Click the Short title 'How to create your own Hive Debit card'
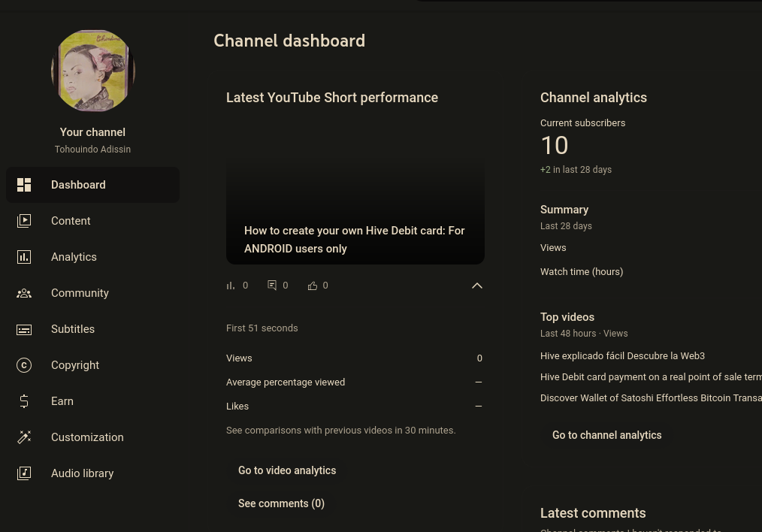The image size is (762, 532). pos(354,240)
